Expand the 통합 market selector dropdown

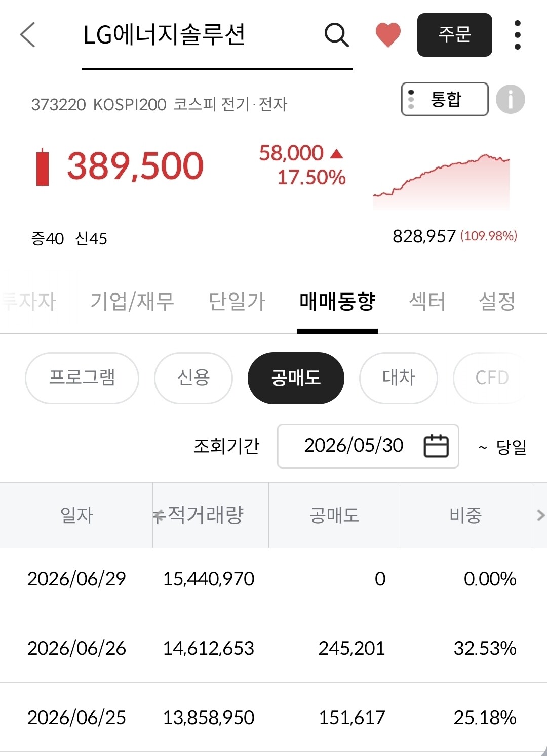445,99
